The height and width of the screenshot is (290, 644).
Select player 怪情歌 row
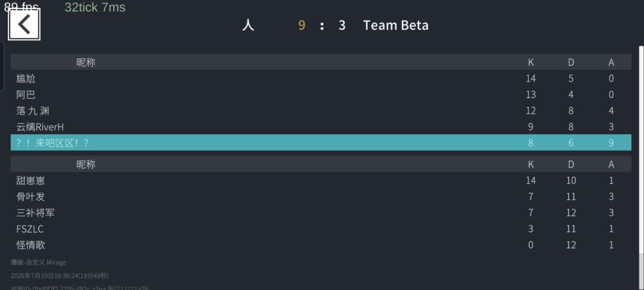(321, 245)
